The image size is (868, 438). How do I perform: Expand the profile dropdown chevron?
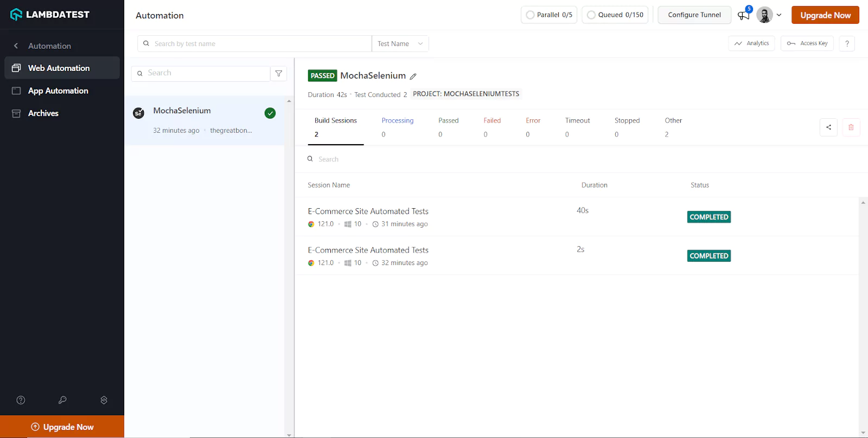(x=779, y=15)
